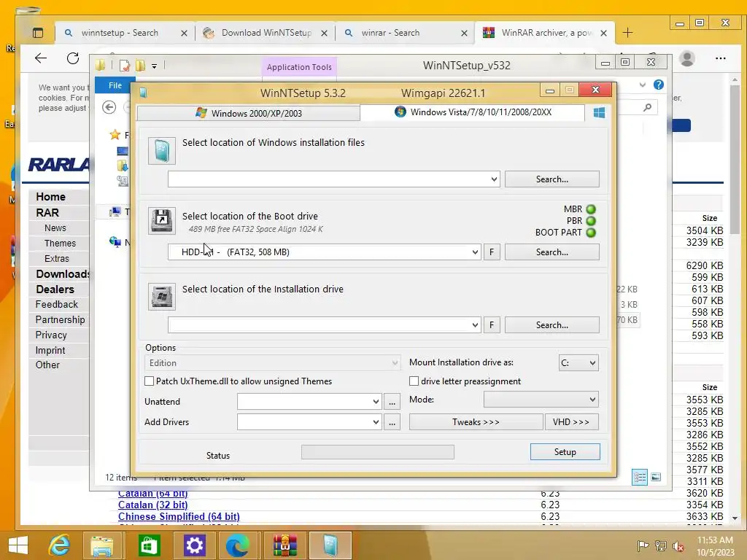Click the PBR green status indicator
747x560 pixels.
pyautogui.click(x=591, y=221)
